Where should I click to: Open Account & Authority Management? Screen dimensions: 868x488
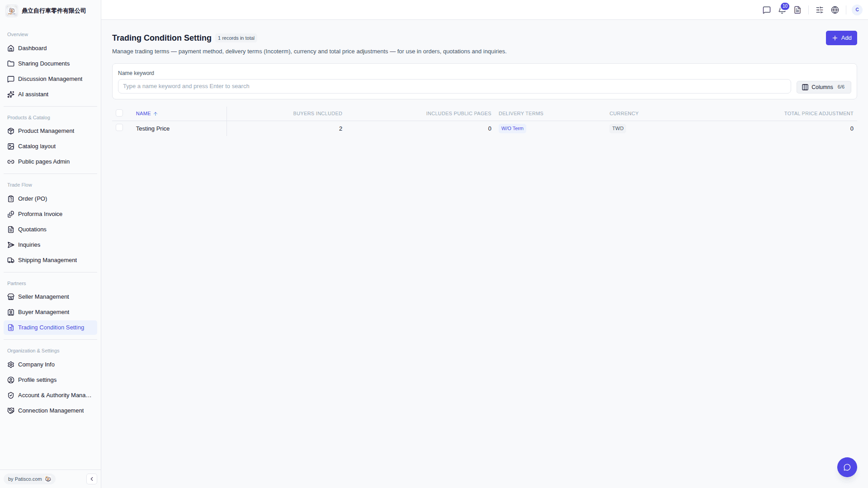tap(50, 395)
